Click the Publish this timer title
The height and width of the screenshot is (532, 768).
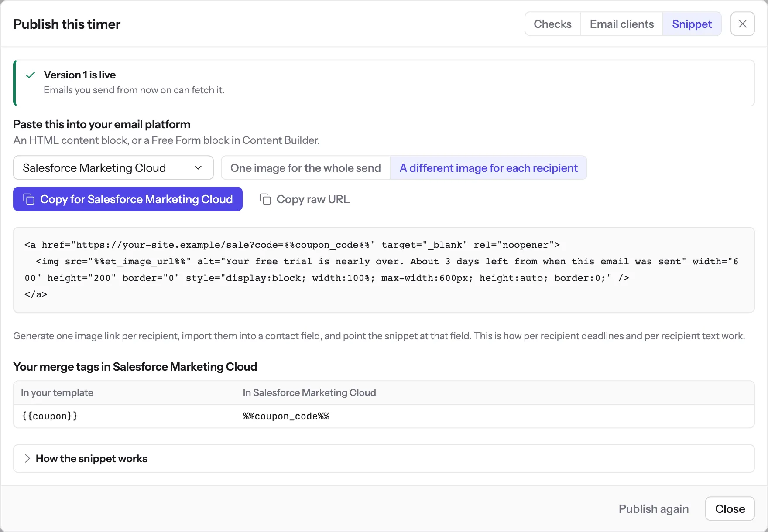67,24
